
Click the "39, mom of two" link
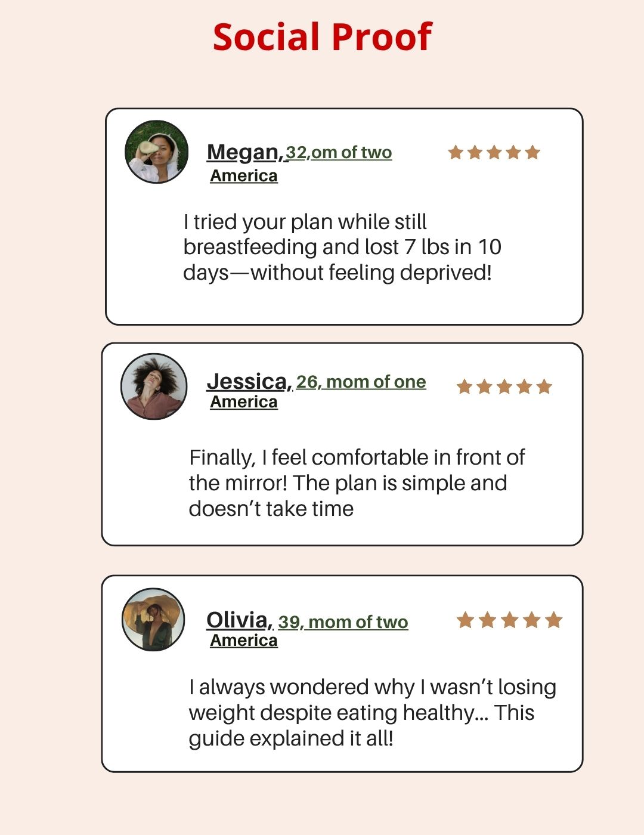click(x=343, y=622)
